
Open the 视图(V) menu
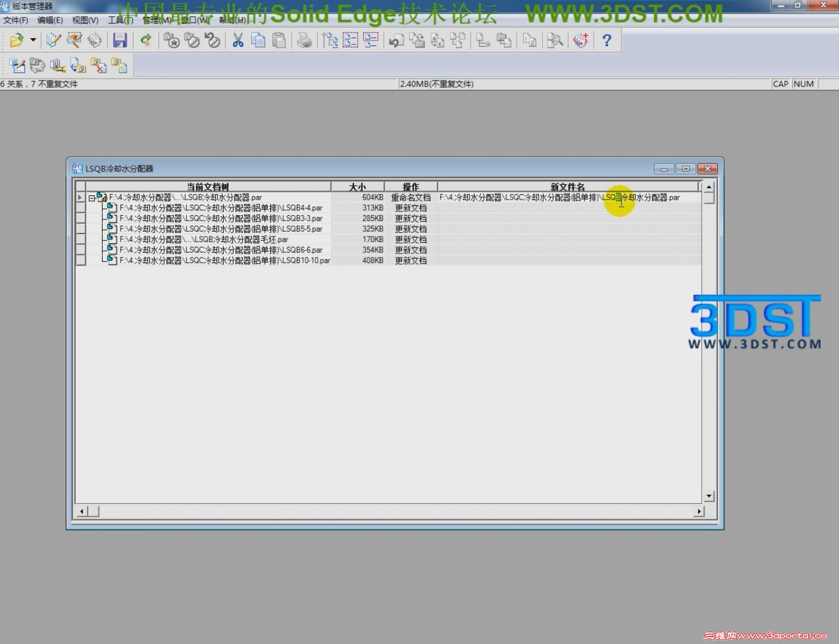85,20
